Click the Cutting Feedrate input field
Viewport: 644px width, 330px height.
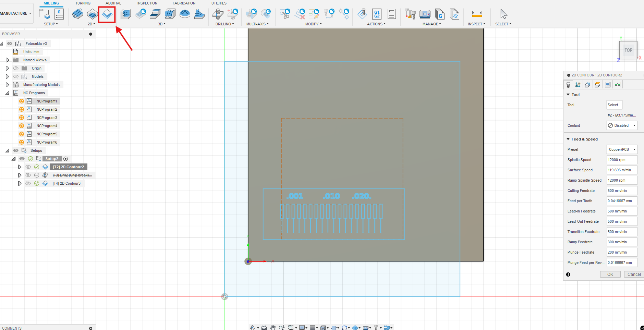(622, 191)
